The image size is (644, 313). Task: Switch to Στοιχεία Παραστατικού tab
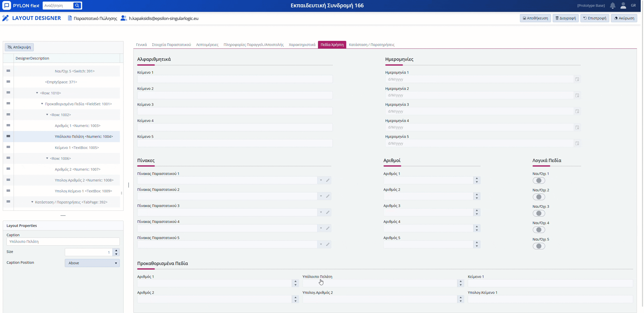pyautogui.click(x=171, y=45)
